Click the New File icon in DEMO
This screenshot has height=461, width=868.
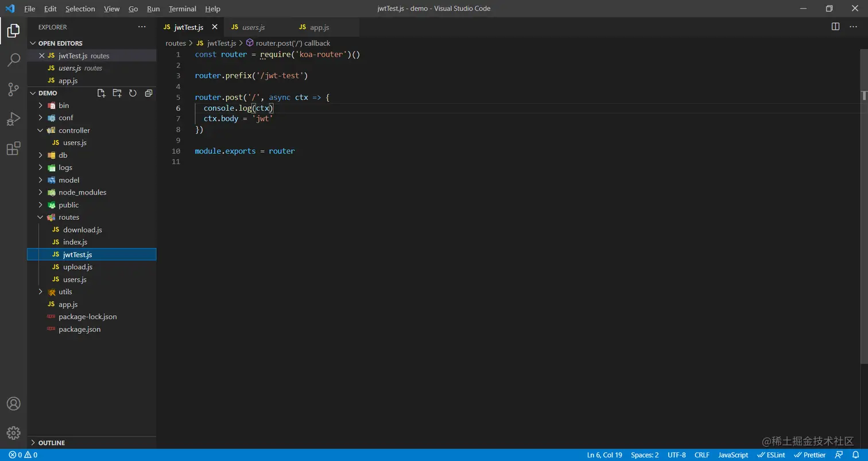click(102, 93)
